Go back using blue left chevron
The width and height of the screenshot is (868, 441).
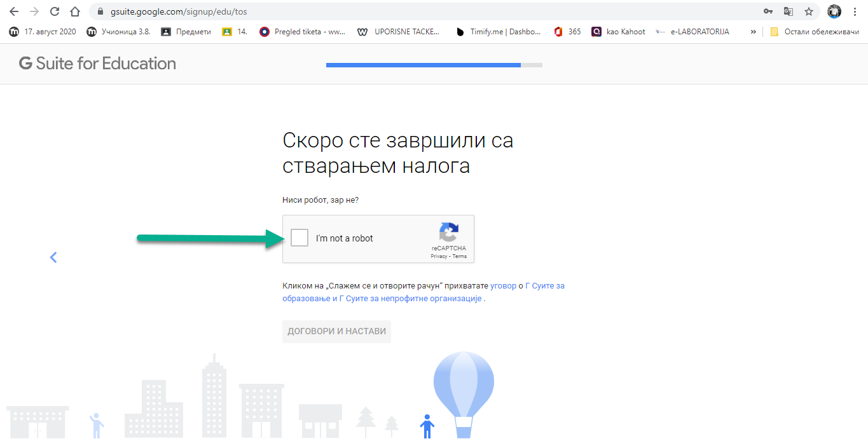click(53, 257)
